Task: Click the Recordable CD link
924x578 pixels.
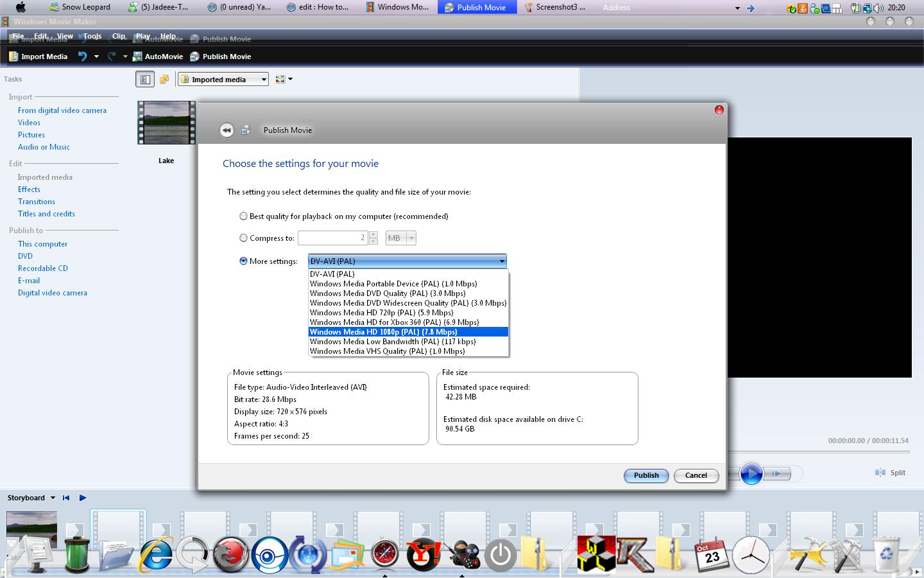Action: pos(43,268)
